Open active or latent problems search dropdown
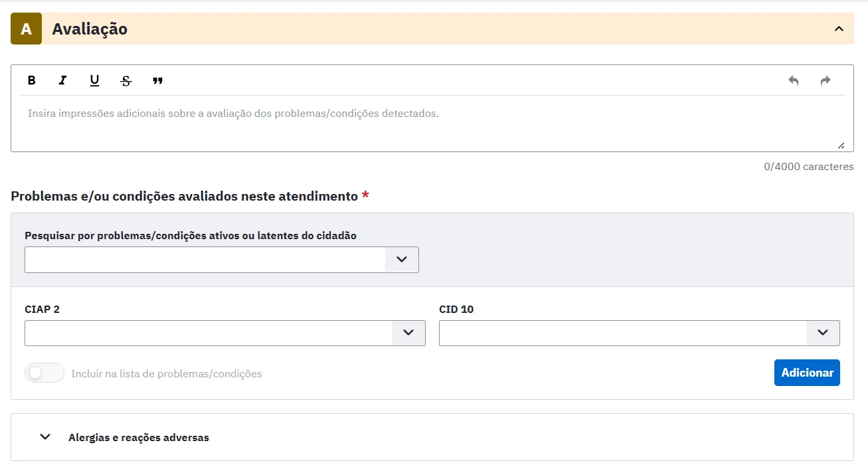Screen dimensions: 868x473 coord(402,260)
